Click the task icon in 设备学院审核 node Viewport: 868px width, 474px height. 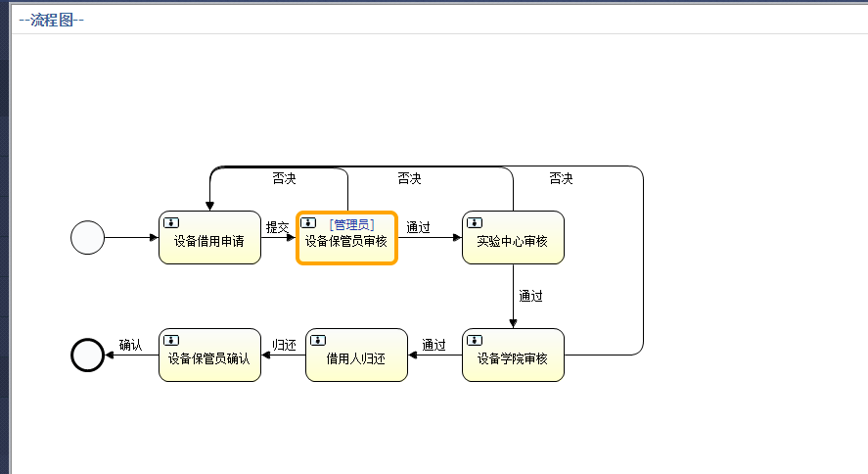coord(474,340)
